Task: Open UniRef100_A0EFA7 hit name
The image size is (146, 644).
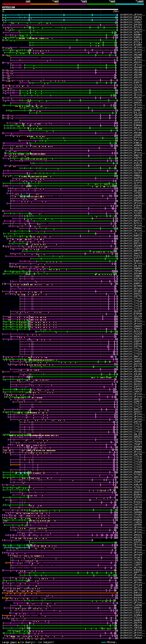Action: [x=131, y=158]
